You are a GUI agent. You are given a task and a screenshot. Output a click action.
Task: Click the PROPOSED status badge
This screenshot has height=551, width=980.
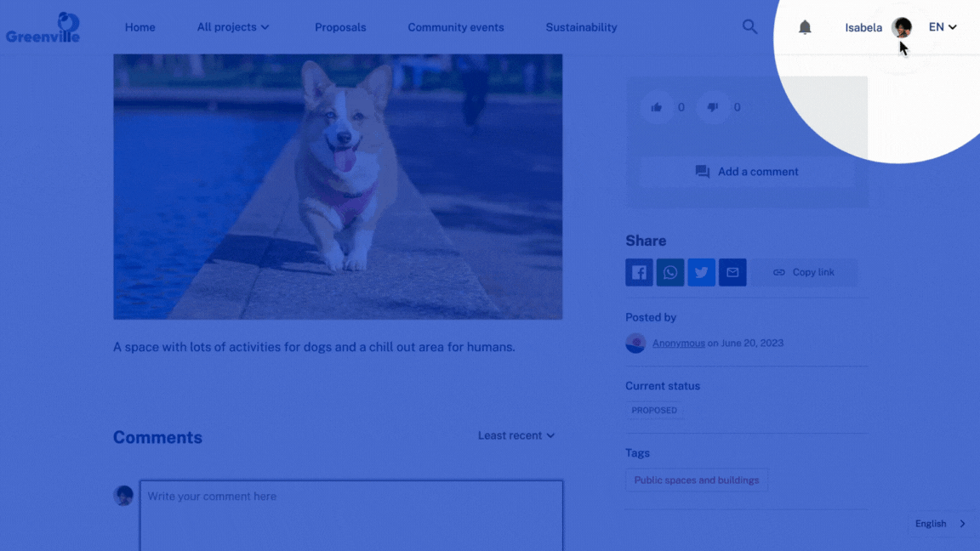pyautogui.click(x=653, y=411)
